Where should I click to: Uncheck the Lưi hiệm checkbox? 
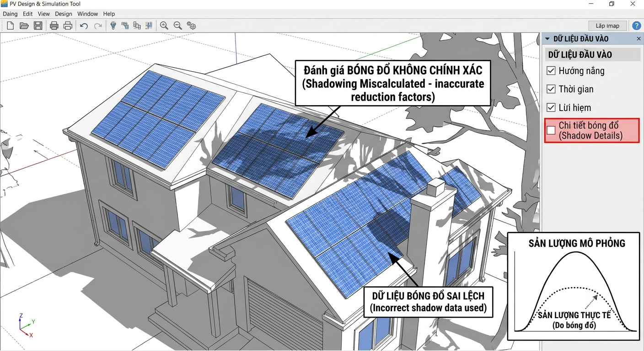pos(551,108)
